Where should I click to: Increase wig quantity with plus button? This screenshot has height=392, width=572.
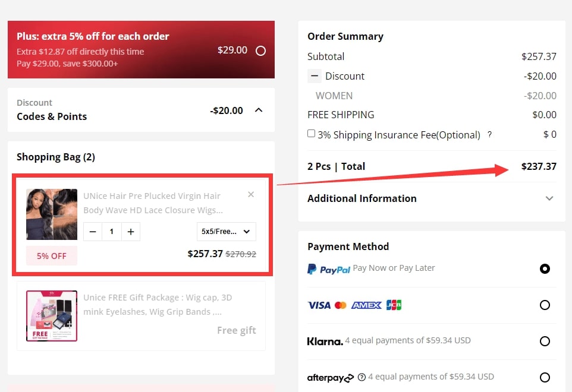[131, 232]
